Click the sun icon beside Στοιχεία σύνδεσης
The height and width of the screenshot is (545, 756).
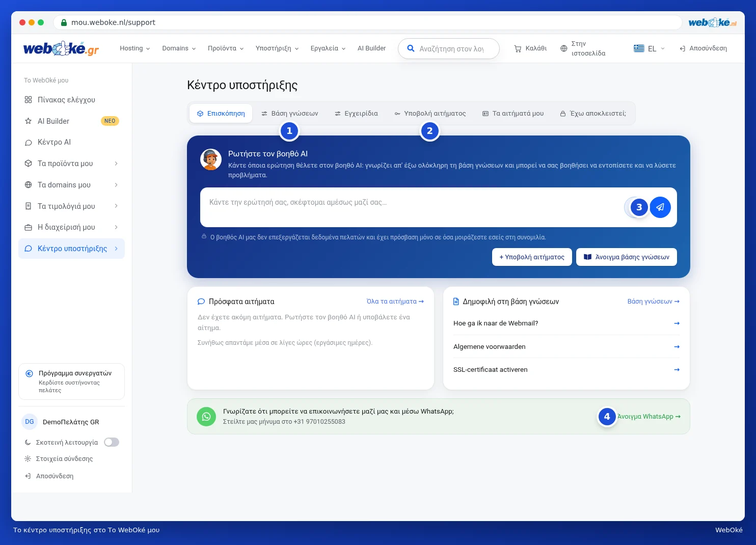(x=28, y=458)
